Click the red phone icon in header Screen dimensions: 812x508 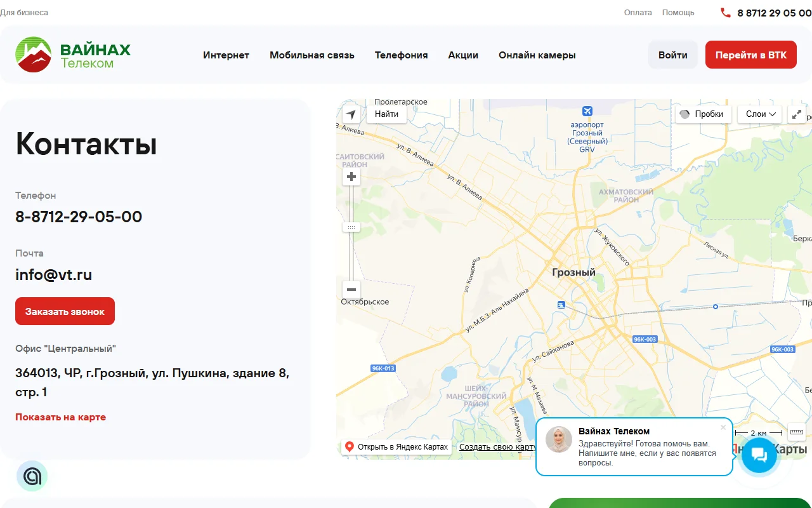726,13
